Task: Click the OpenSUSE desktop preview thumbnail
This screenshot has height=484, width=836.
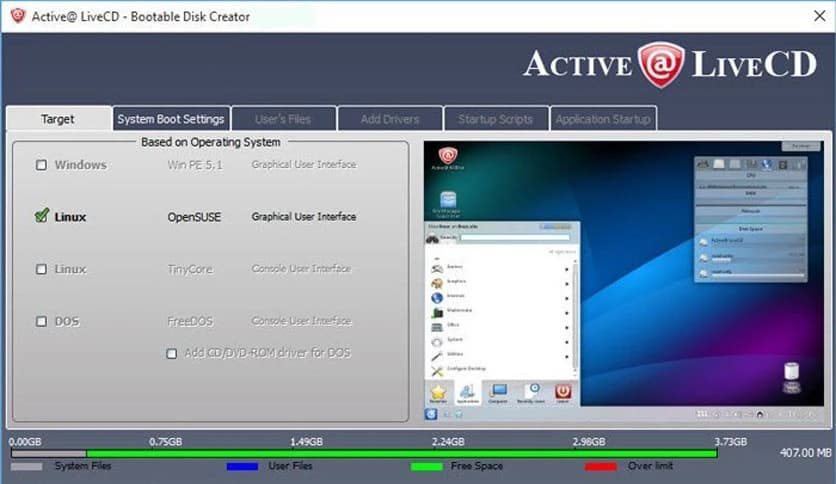Action: click(624, 281)
